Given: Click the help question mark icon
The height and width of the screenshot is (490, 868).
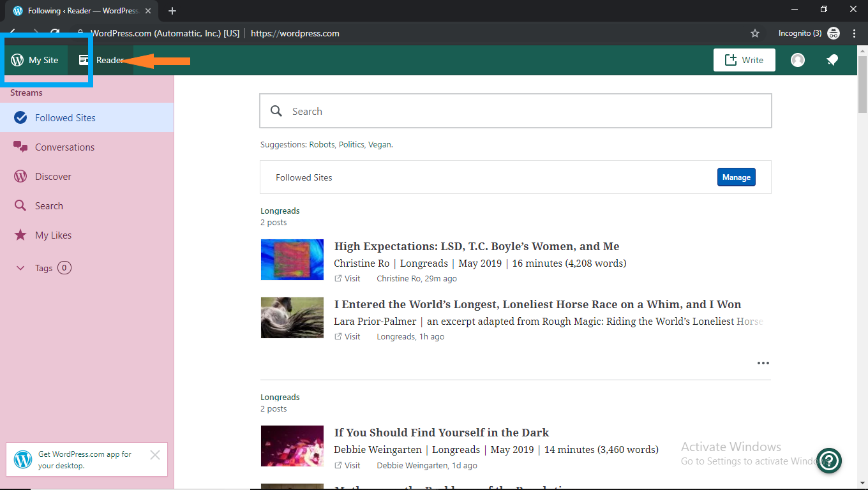Looking at the screenshot, I should pos(829,460).
